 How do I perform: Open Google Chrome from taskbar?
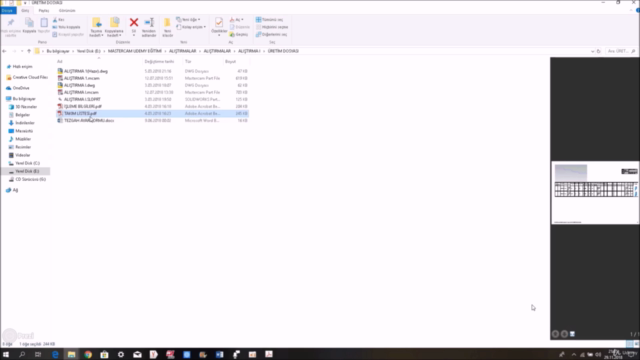[x=88, y=354]
